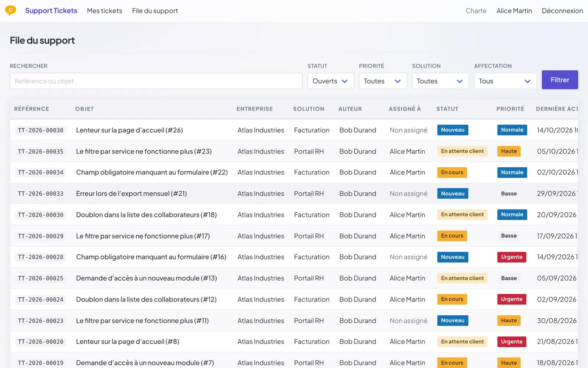588x368 pixels.
Task: Click the Priorité column header
Action: tap(510, 109)
